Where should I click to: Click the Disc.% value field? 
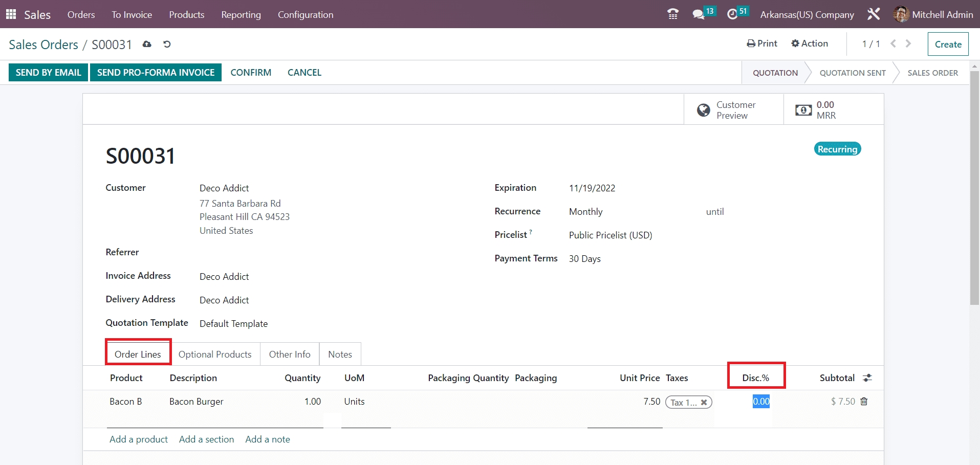click(760, 402)
